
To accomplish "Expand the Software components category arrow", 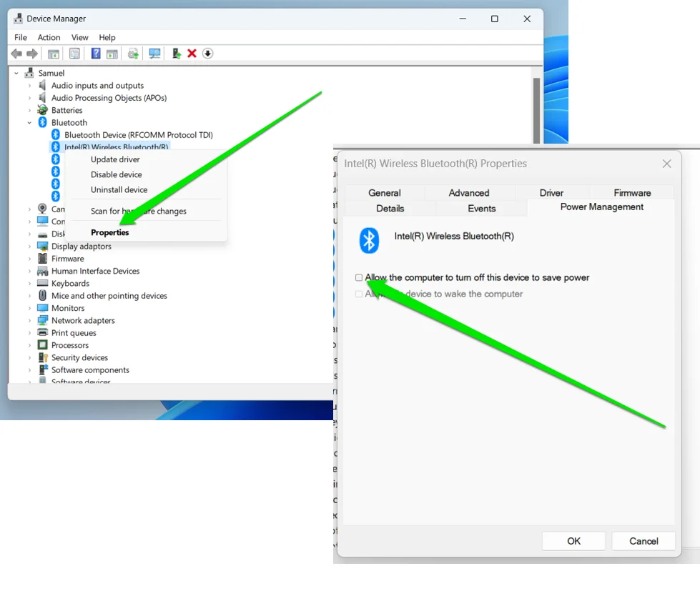I will [29, 370].
